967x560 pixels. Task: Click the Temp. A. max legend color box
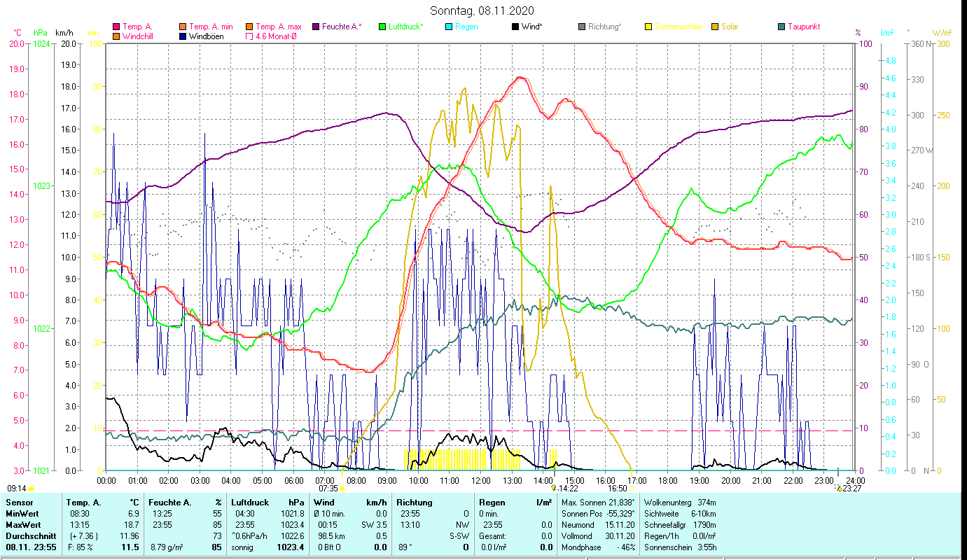pyautogui.click(x=249, y=27)
